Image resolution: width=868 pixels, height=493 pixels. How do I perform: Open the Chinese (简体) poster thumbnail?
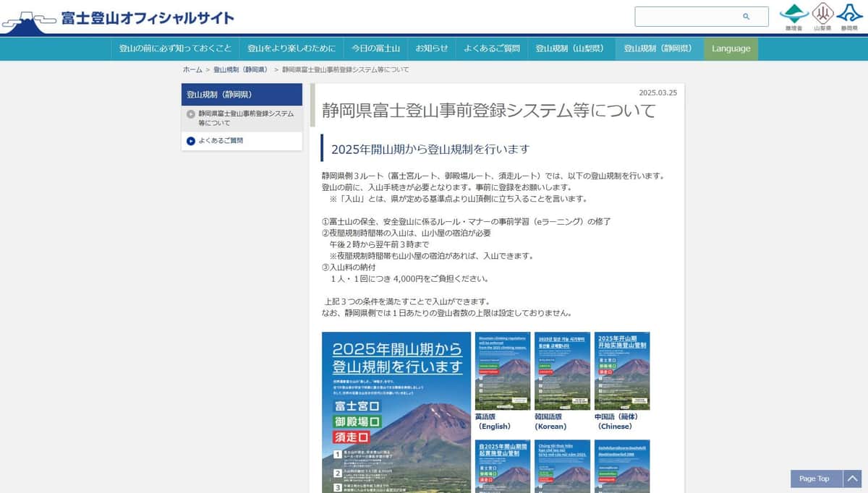point(622,370)
